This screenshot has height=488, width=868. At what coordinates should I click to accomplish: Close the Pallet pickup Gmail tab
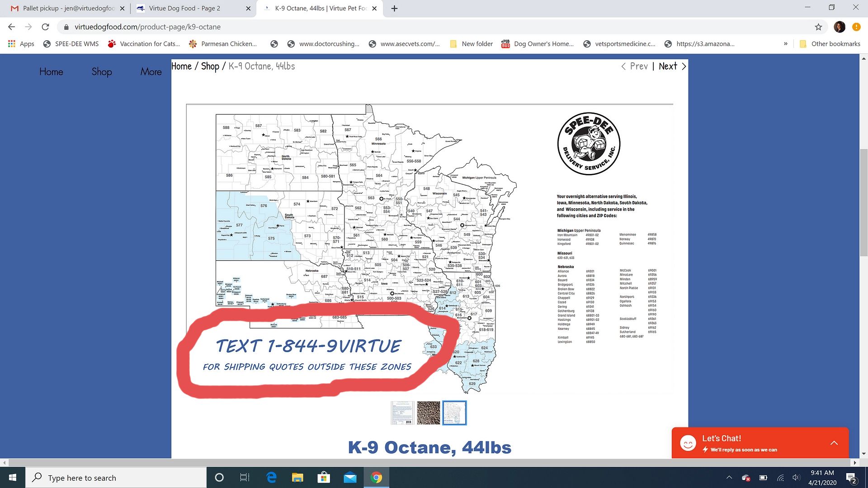122,9
